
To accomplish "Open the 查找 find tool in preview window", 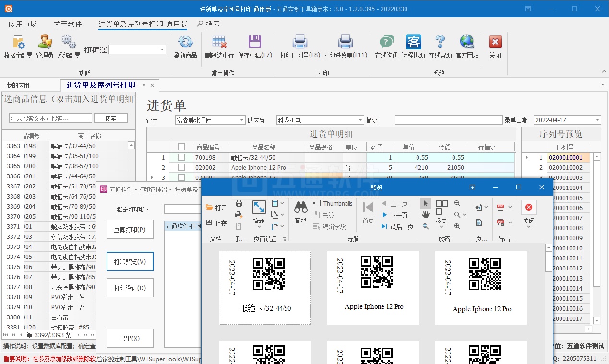I will (x=300, y=212).
